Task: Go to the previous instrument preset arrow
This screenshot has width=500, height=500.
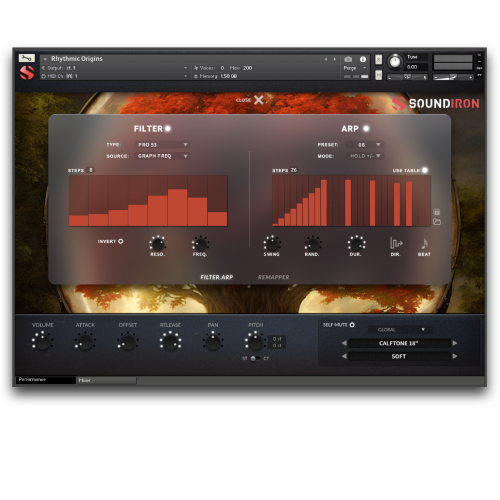Action: pyautogui.click(x=326, y=59)
